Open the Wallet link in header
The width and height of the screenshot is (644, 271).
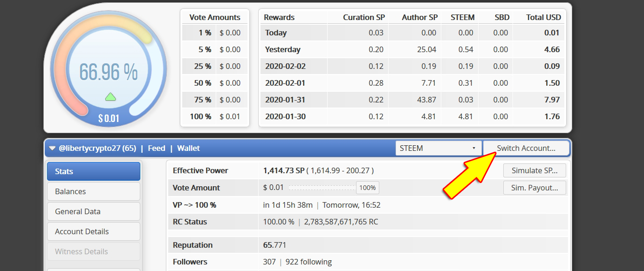[x=188, y=149]
